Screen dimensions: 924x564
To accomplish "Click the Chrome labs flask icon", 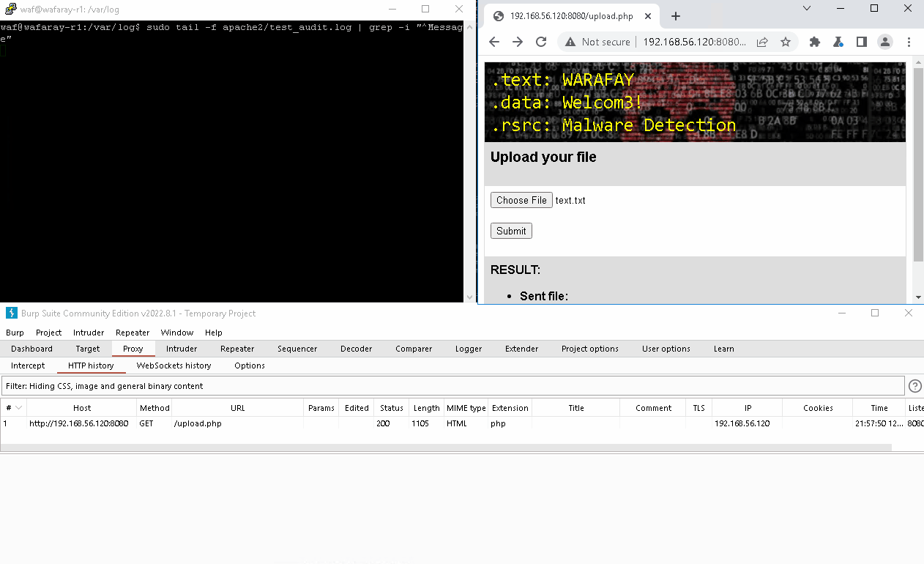I will tap(838, 42).
